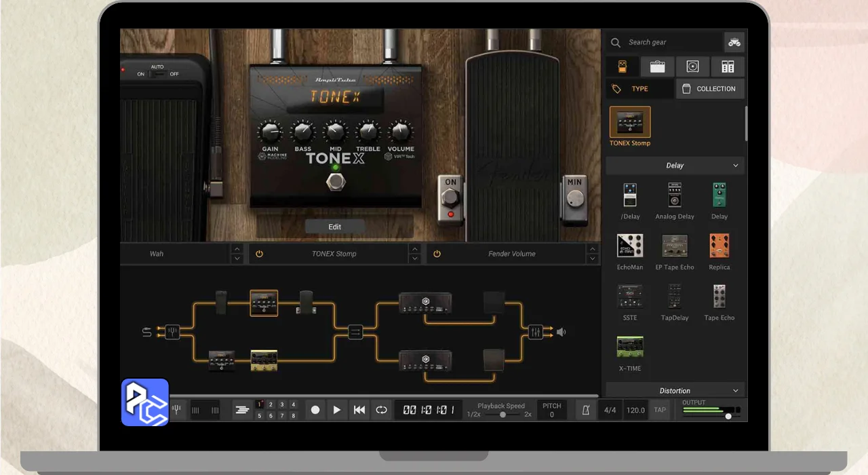Click the metronome icon
This screenshot has height=475, width=868.
click(x=585, y=410)
